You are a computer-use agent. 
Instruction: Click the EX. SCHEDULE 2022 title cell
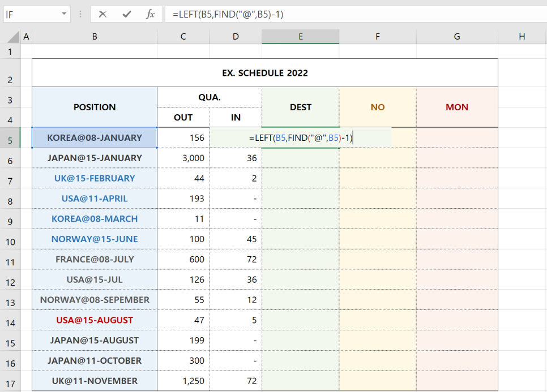[265, 73]
